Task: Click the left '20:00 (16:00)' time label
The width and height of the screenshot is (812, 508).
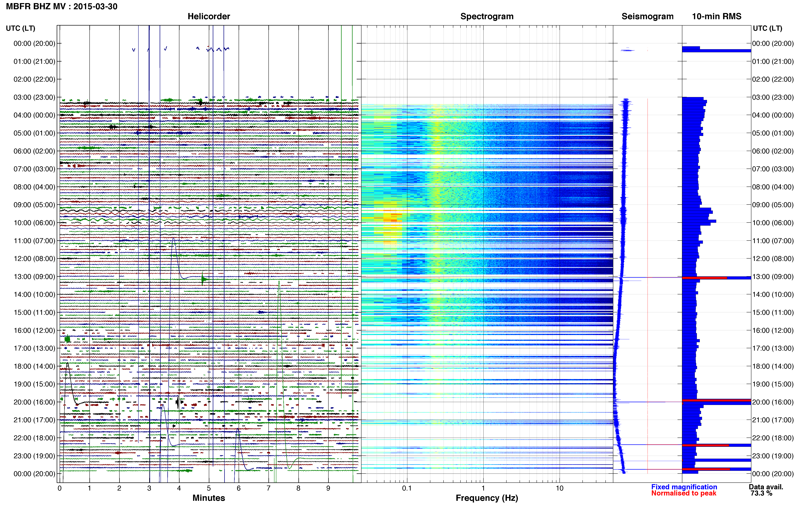Action: [34, 402]
